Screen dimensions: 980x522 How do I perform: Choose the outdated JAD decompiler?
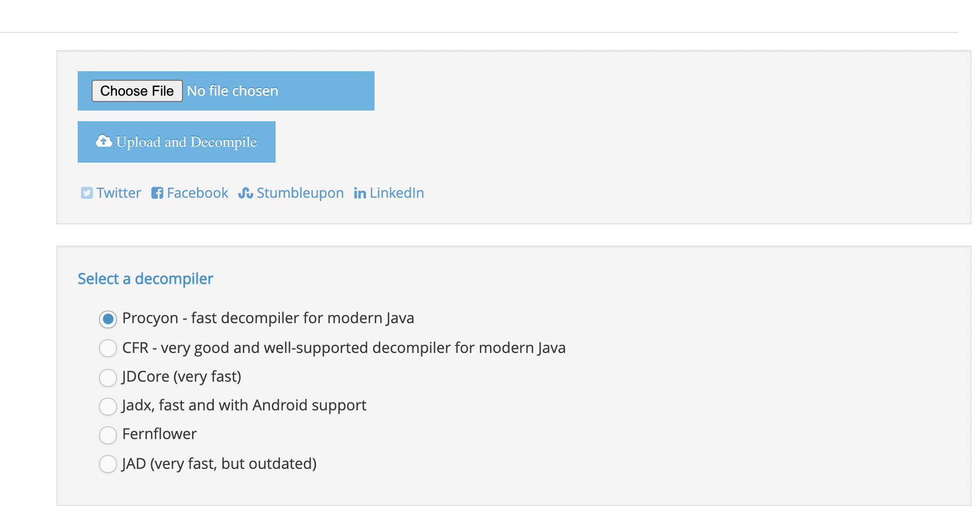tap(108, 464)
